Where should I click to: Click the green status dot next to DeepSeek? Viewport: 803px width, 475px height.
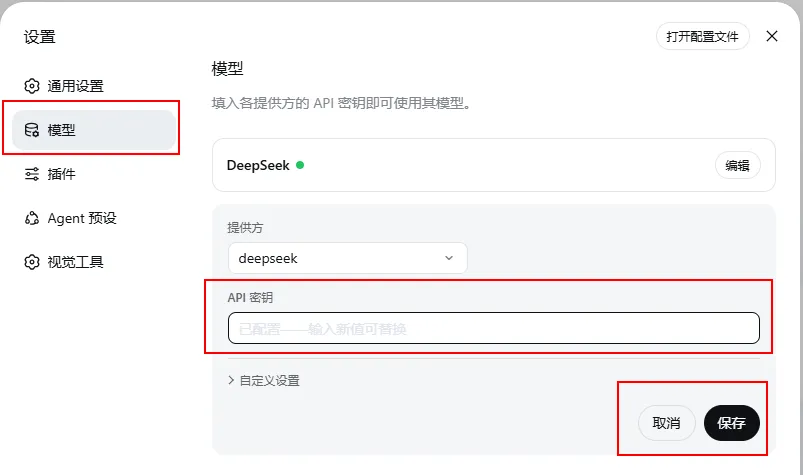(300, 165)
